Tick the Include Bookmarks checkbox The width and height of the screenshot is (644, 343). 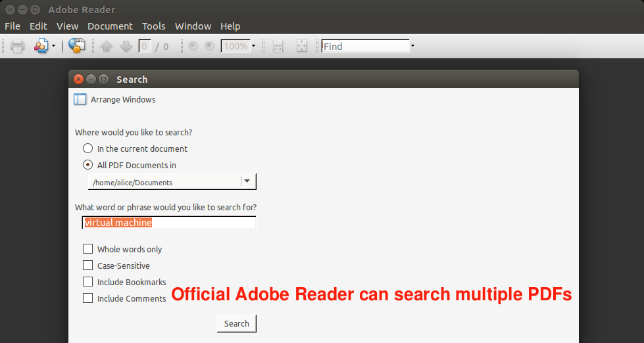[x=87, y=282]
